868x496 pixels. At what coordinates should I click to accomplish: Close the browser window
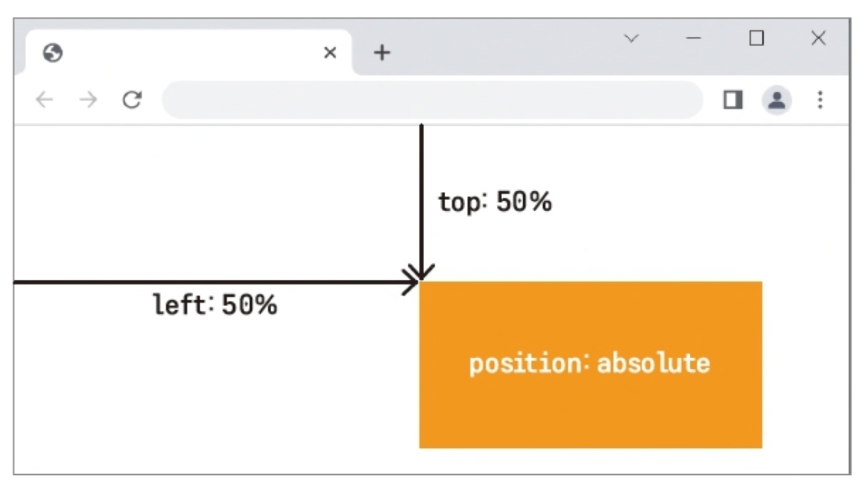(x=818, y=39)
